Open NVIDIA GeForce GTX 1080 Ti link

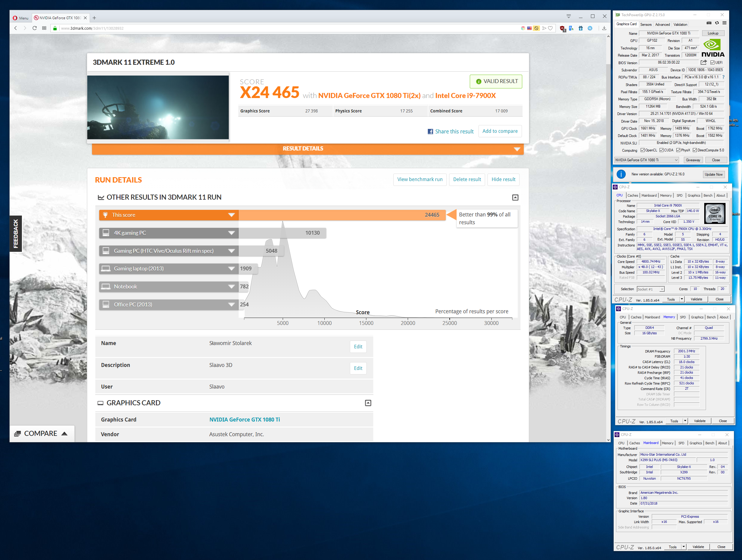(x=245, y=419)
